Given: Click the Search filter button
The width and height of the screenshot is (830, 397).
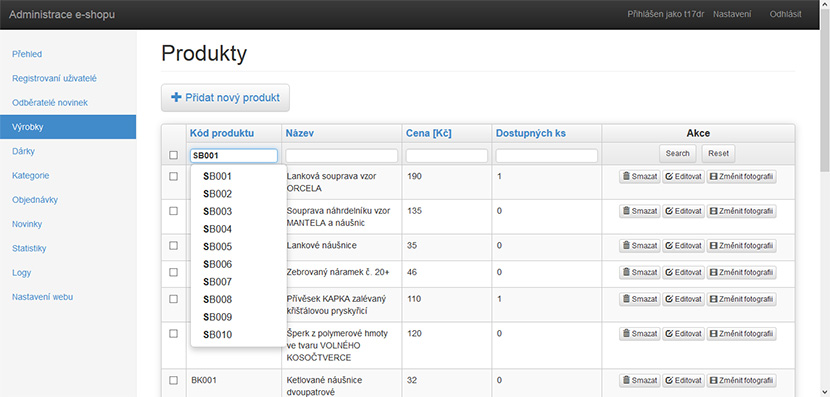Looking at the screenshot, I should coord(678,154).
